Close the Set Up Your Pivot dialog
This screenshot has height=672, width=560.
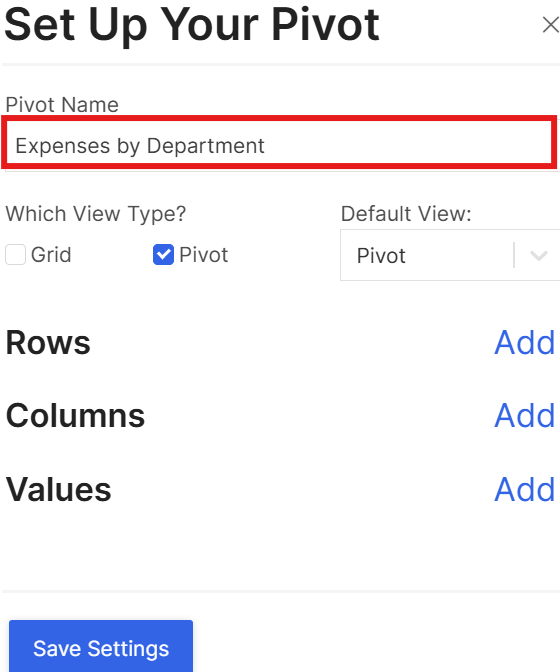[x=551, y=24]
